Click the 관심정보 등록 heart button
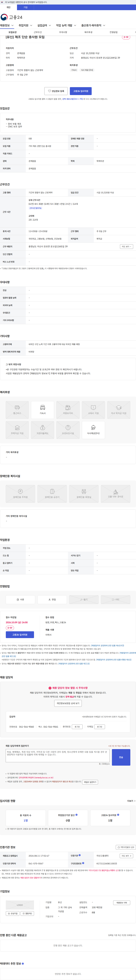The image size is (136, 980). (56, 91)
